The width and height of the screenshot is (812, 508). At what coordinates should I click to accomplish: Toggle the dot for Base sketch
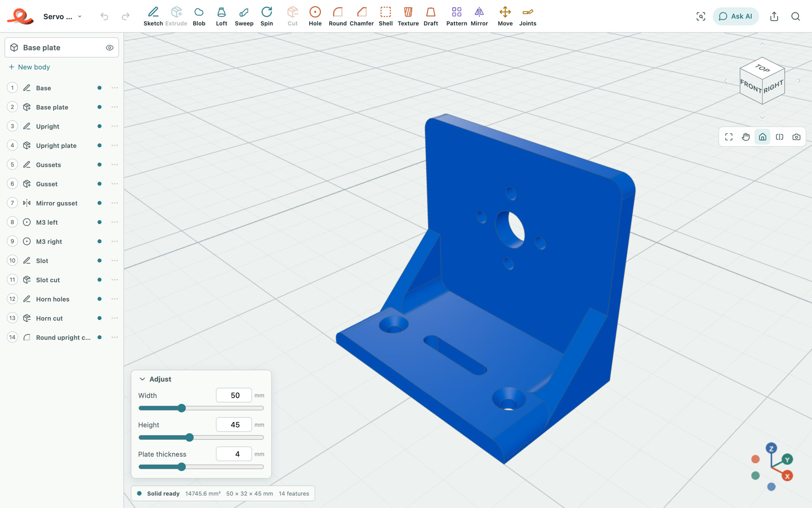(x=99, y=88)
